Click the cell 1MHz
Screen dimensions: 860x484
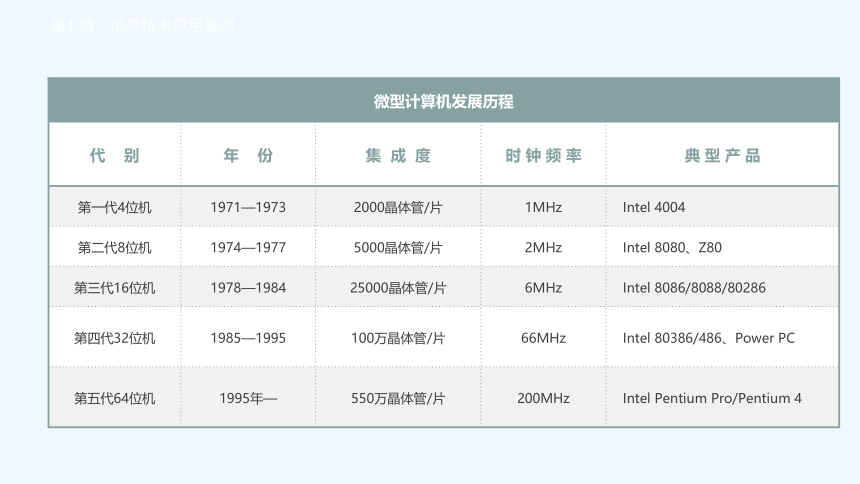544,207
